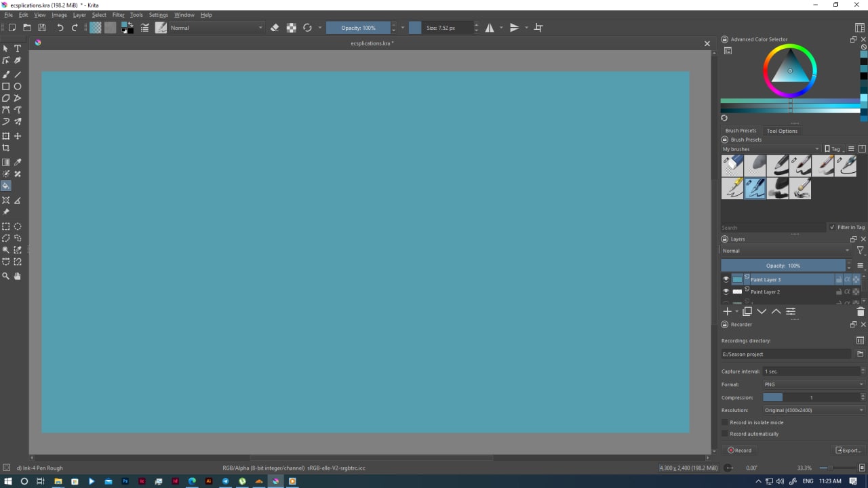Image resolution: width=868 pixels, height=488 pixels.
Task: Click the Record button
Action: click(x=739, y=450)
